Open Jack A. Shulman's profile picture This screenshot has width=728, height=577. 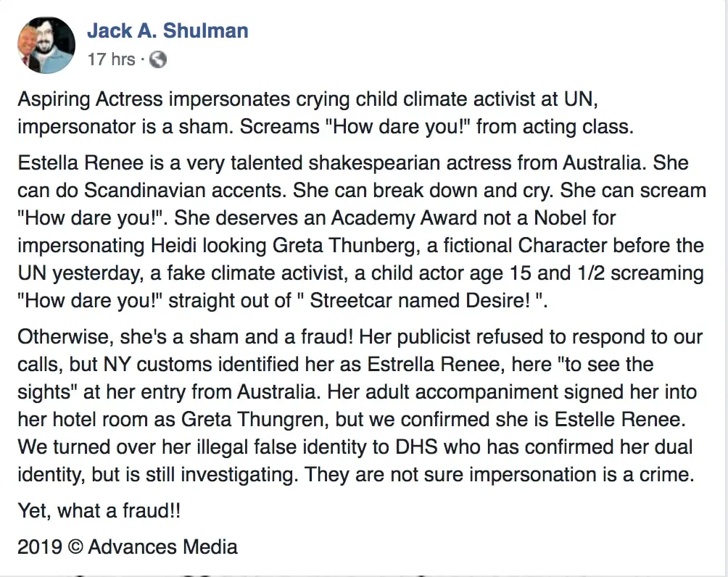(46, 45)
